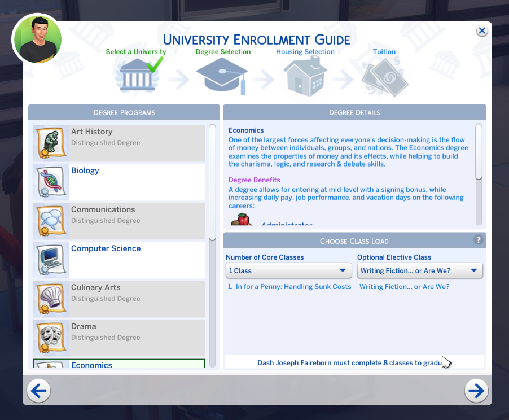
Task: Click Drama's Distinguished Degree label
Action: 106,338
